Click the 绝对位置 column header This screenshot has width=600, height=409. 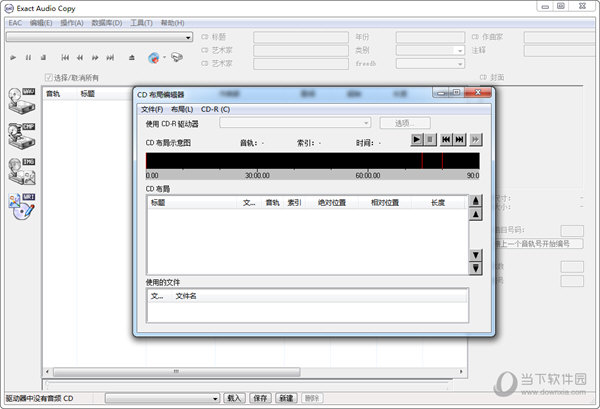pos(332,203)
